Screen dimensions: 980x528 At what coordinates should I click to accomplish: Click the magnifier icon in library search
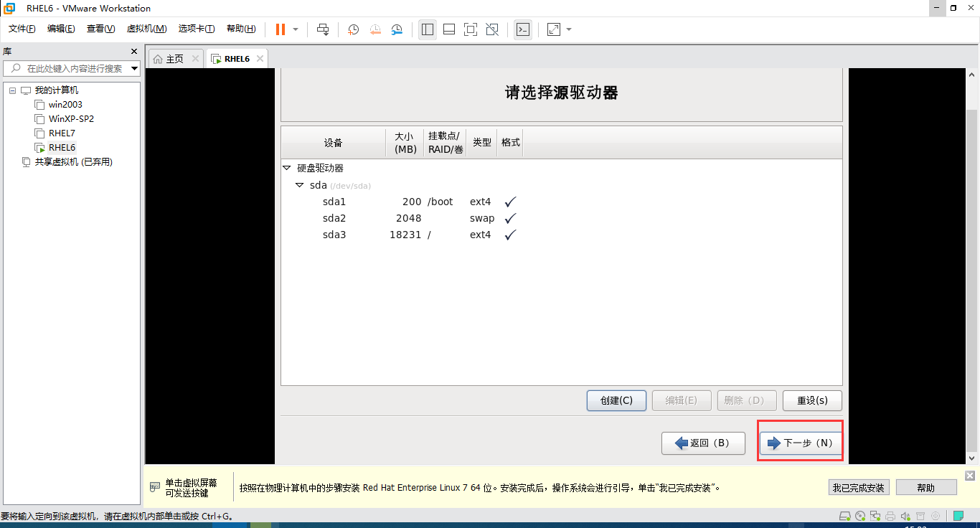click(14, 69)
